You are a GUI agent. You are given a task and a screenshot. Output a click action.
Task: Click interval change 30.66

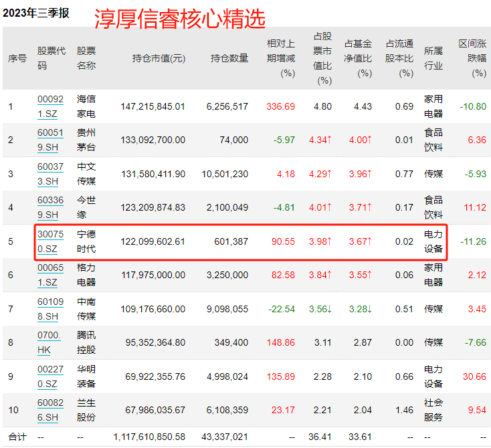(475, 376)
